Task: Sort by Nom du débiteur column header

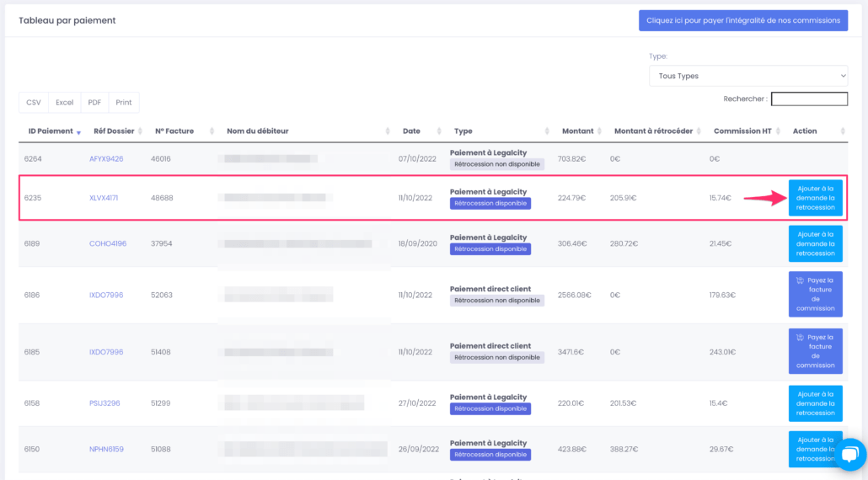Action: coord(257,131)
